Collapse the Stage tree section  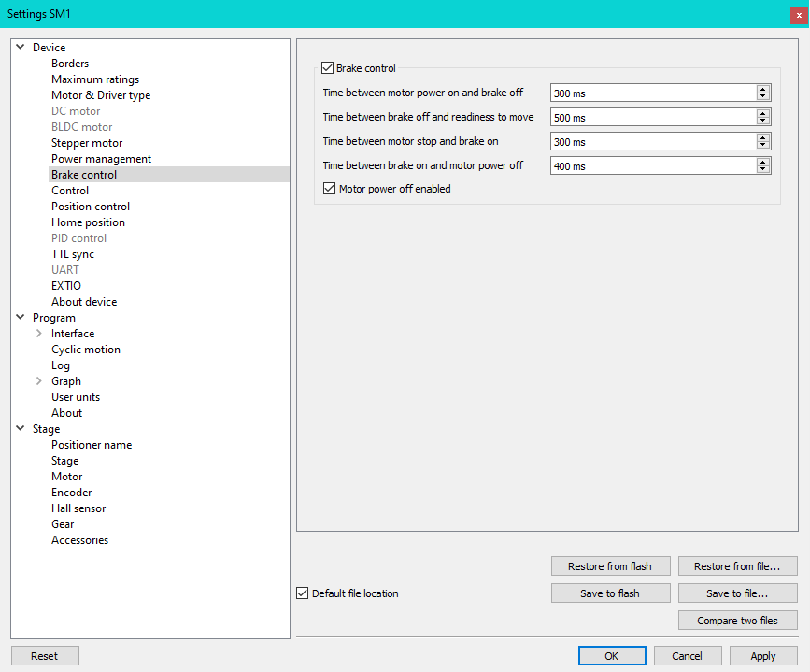pos(20,428)
